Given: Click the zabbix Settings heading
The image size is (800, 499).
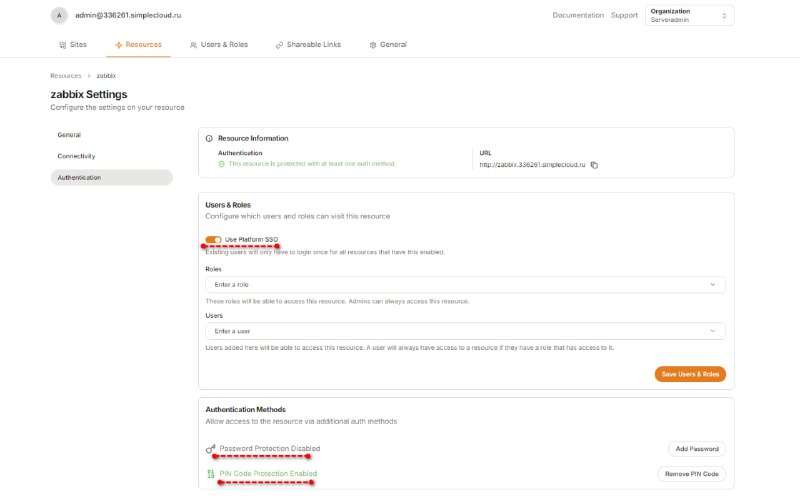Looking at the screenshot, I should [x=89, y=94].
